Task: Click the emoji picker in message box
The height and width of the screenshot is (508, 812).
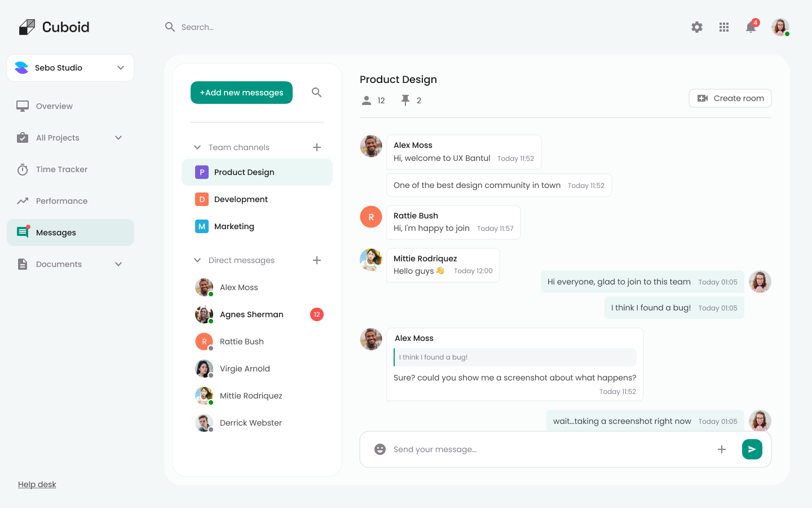Action: 380,449
